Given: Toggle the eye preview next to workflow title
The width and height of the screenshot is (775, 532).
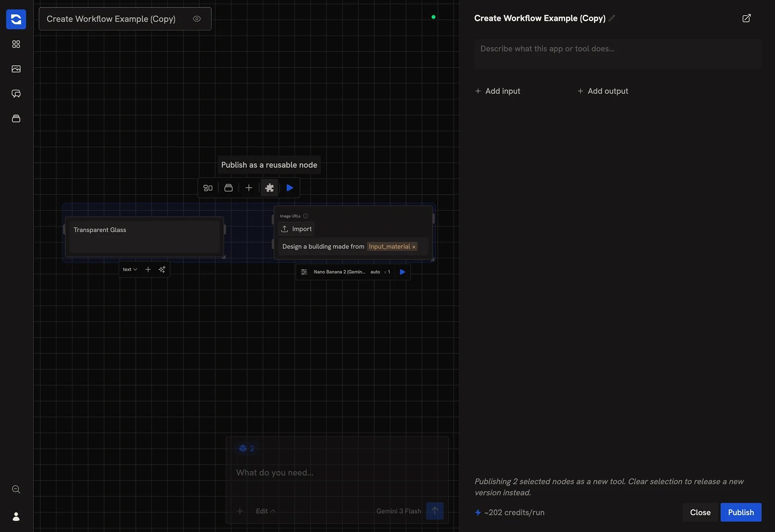Looking at the screenshot, I should click(197, 19).
